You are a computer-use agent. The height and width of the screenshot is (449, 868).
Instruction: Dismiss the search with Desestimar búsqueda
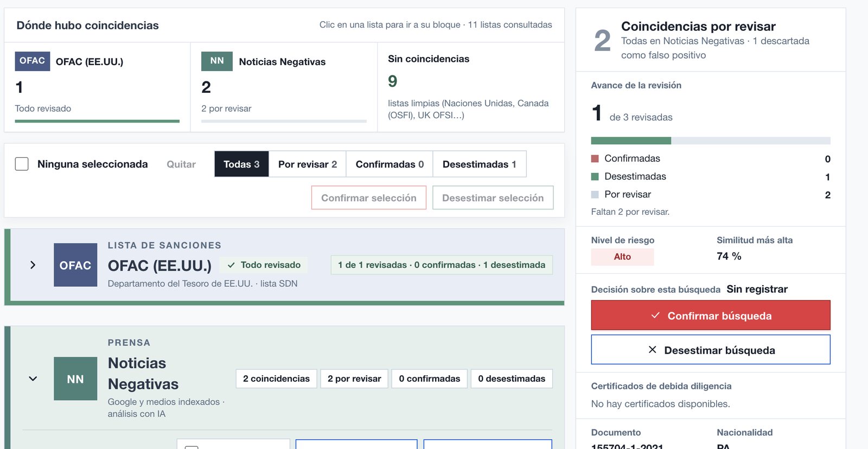[x=711, y=350]
